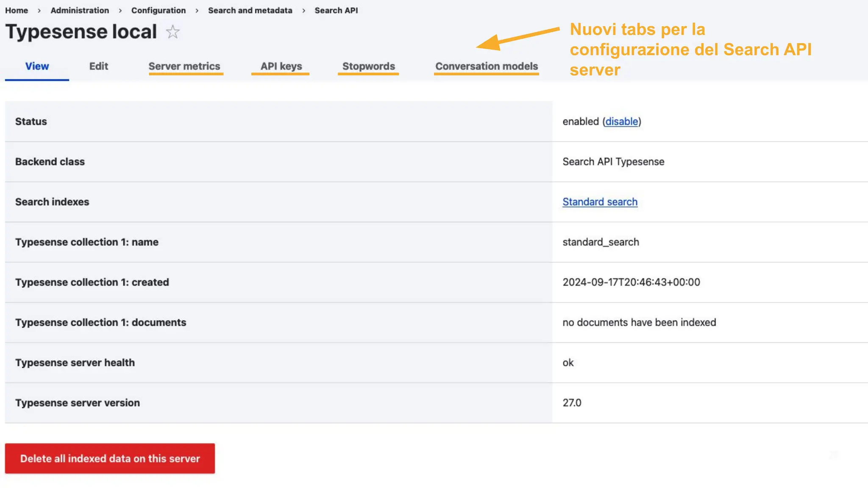Click the Home breadcrumb link
868x488 pixels.
pyautogui.click(x=17, y=10)
